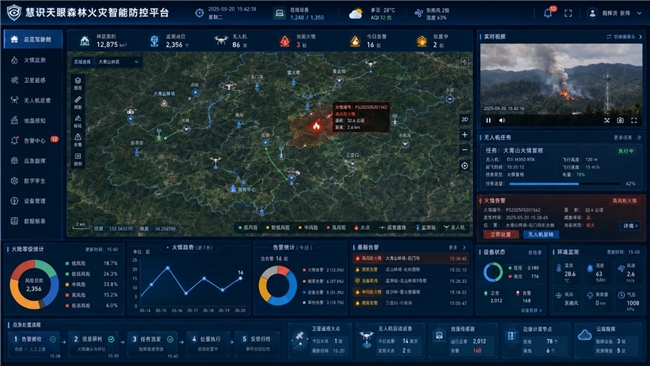Open the user account dropdown arrow

coord(639,13)
